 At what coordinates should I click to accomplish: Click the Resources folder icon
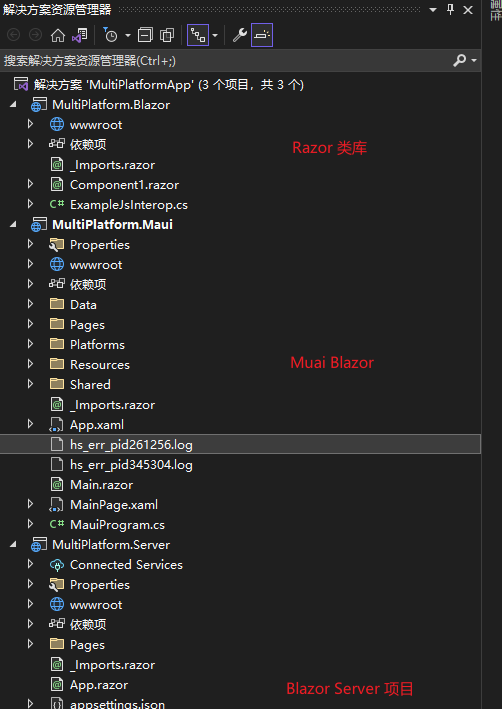click(57, 364)
